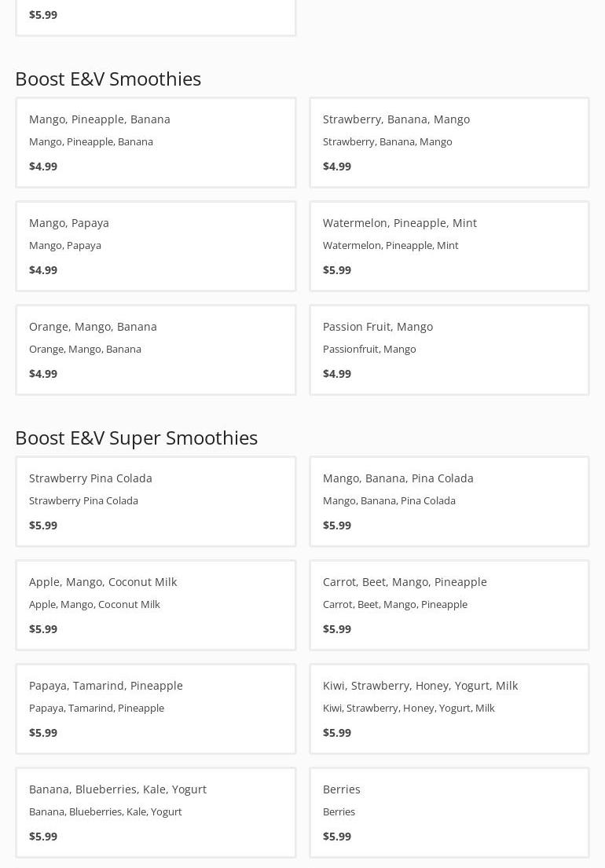Click the partially visible $5.99 card at top
This screenshot has width=605, height=868.
pos(156,16)
